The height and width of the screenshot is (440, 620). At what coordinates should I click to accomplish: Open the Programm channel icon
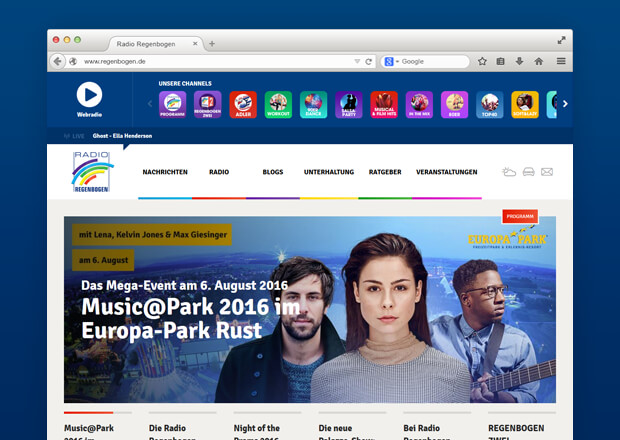(x=172, y=105)
